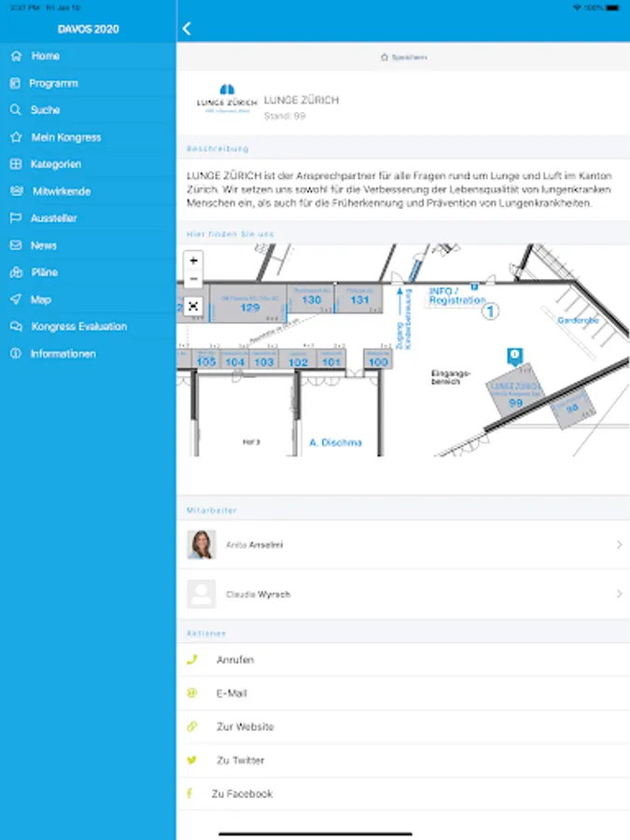Tap the Map navigation arrow icon
The image size is (630, 840).
tap(16, 299)
